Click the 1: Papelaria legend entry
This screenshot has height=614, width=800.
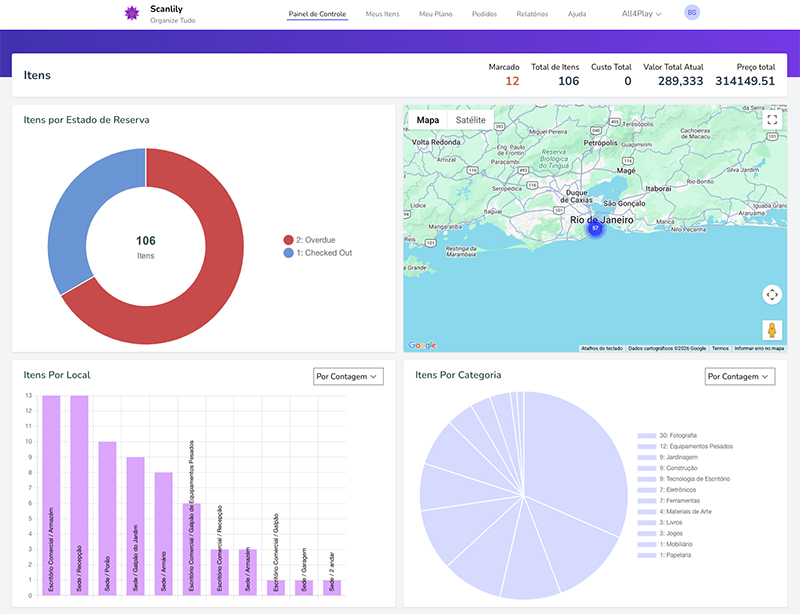pyautogui.click(x=664, y=555)
